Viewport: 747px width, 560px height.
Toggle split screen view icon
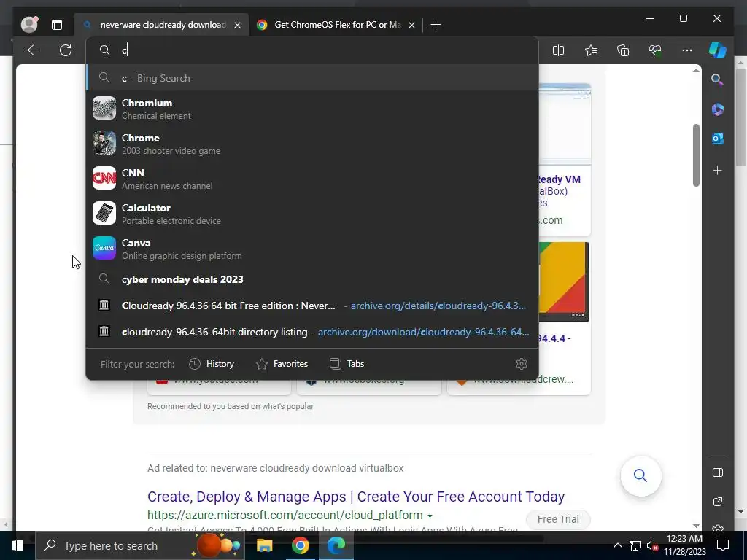tap(558, 50)
